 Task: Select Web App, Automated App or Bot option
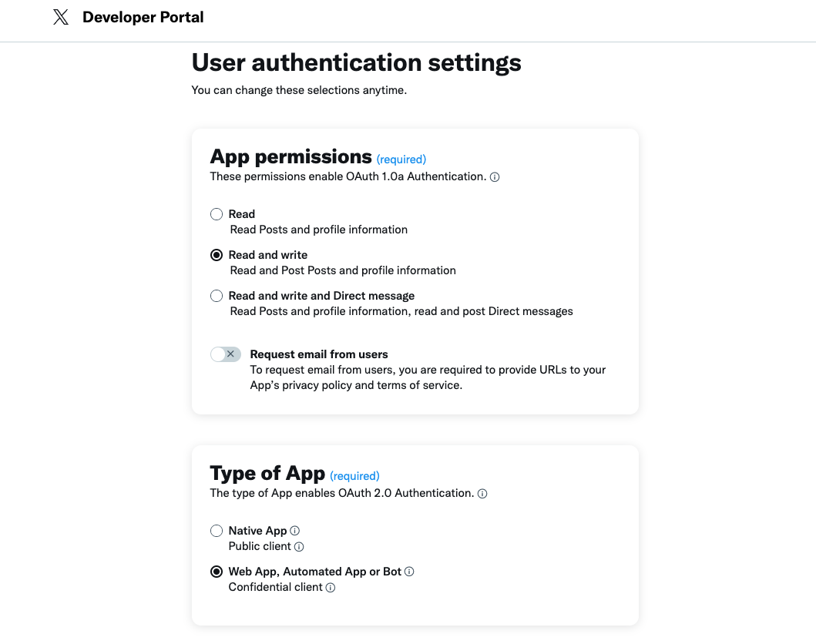pyautogui.click(x=217, y=572)
